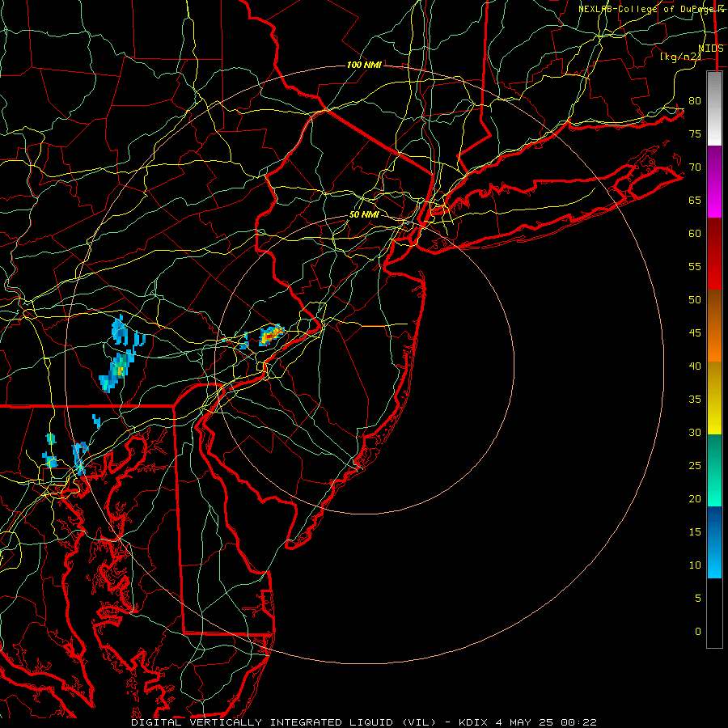Pick the black bottom segment of the color scale
The width and height of the screenshot is (728, 728).
tap(714, 613)
